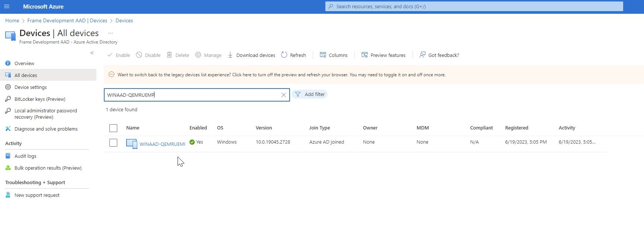
Task: Click the Microsoft Azure logo text
Action: [43, 6]
